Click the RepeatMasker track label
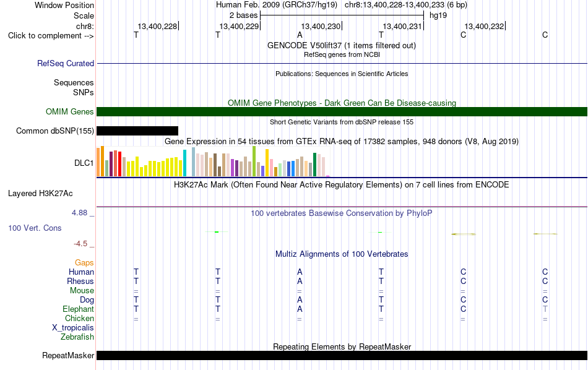Screen dimensions: 588x370 (x=68, y=355)
